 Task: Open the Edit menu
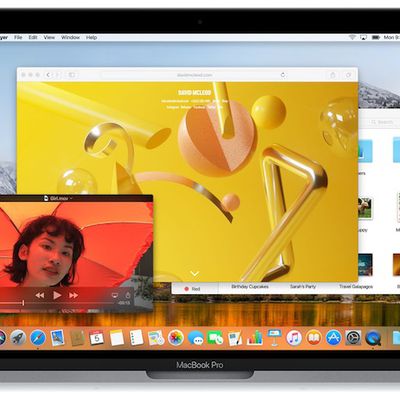coord(33,37)
